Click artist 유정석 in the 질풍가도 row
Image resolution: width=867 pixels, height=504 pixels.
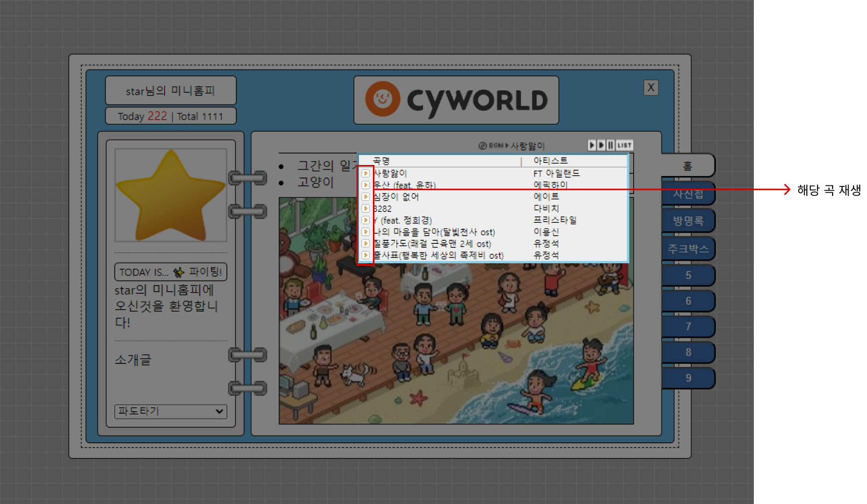tap(546, 243)
